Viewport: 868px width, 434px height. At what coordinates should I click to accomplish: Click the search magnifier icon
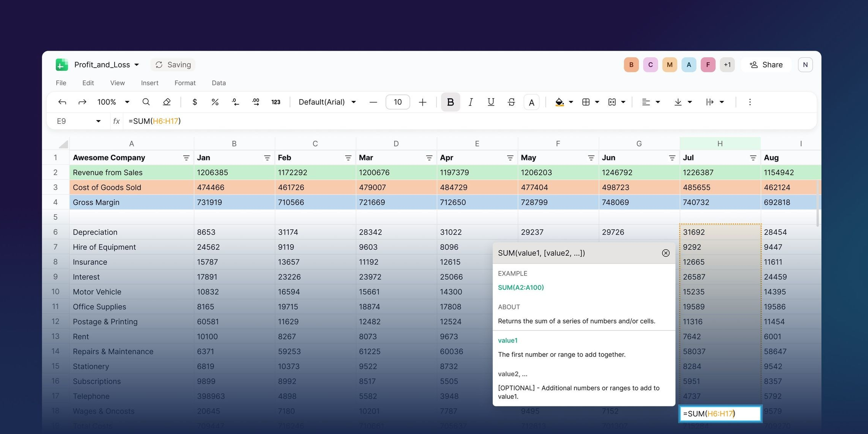pos(146,102)
